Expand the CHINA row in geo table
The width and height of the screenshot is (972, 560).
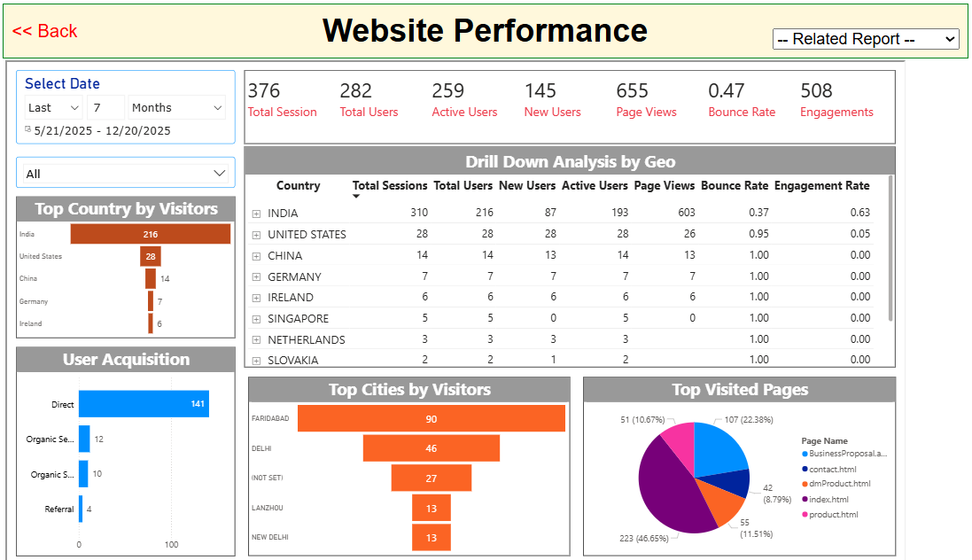point(256,256)
